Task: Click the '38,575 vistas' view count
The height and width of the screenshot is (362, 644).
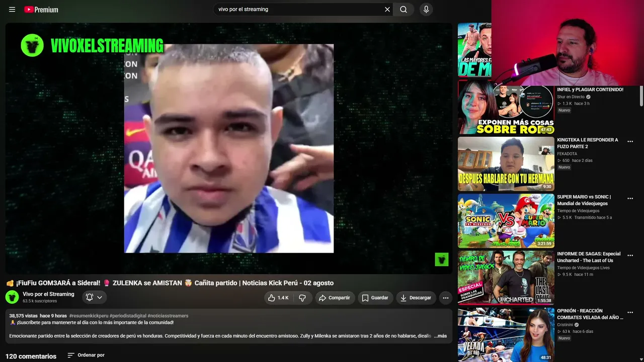Action: coord(24,316)
